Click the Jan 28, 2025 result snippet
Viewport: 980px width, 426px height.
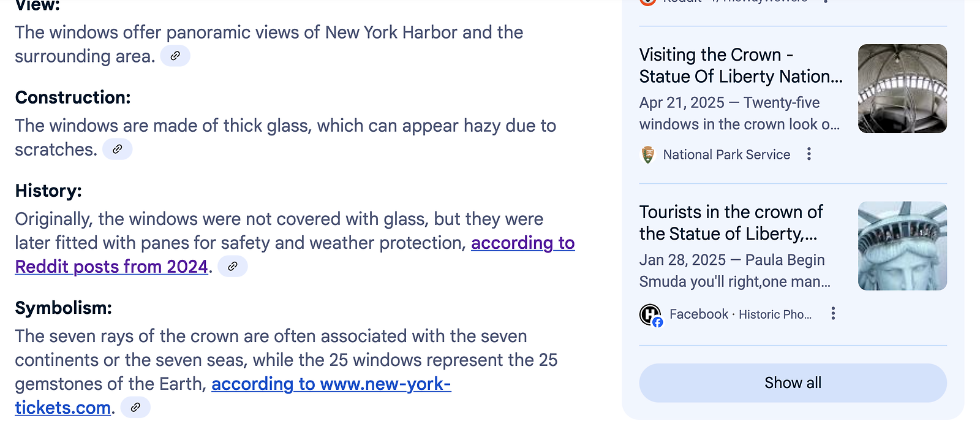click(x=734, y=271)
